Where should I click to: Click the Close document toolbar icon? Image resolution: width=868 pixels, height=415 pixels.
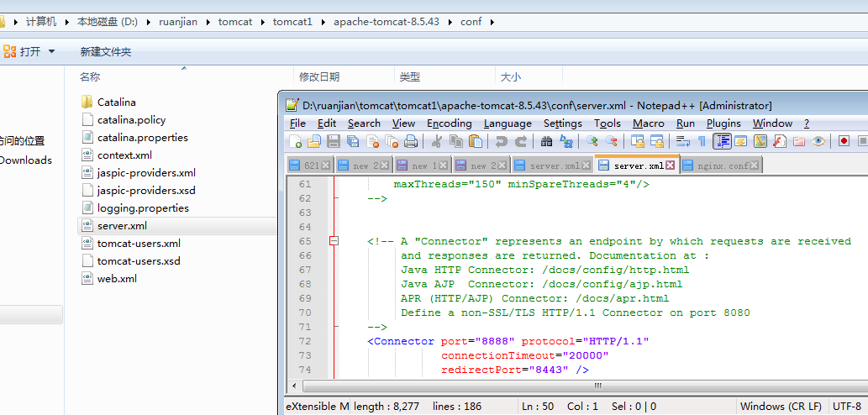coord(372,141)
